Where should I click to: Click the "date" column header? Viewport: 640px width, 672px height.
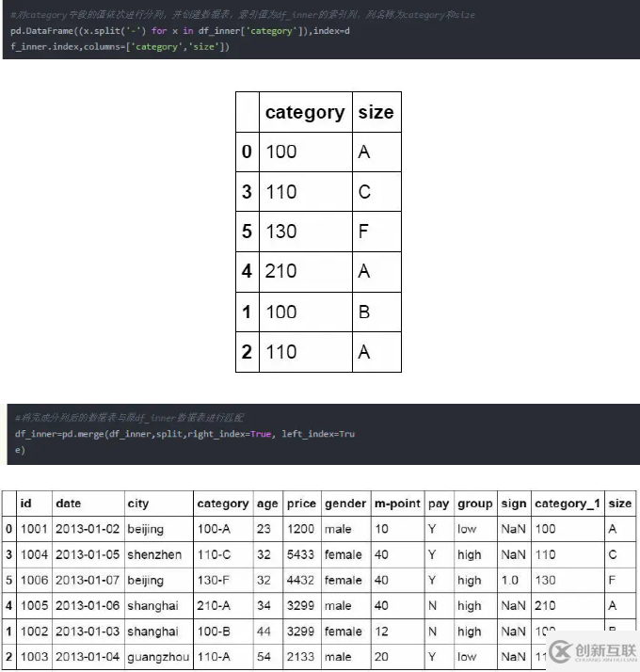click(x=69, y=504)
